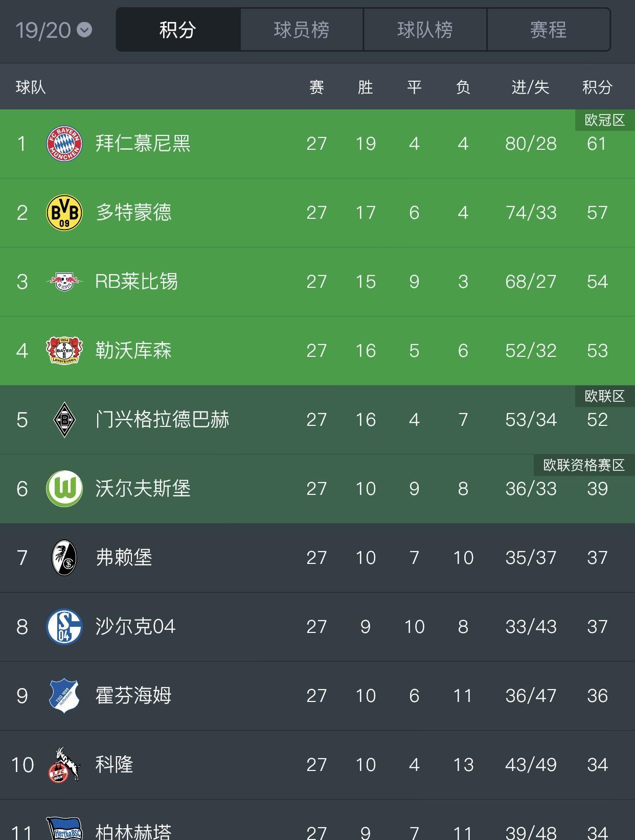Open the 拜仁慕尼黑 team name
The image size is (635, 840).
[x=143, y=144]
